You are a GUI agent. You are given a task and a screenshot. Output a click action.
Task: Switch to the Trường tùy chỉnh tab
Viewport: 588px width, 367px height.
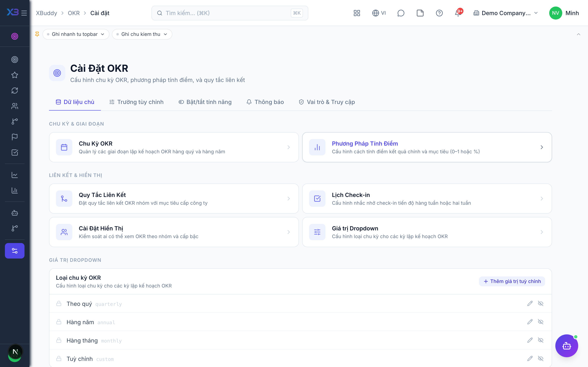point(136,102)
